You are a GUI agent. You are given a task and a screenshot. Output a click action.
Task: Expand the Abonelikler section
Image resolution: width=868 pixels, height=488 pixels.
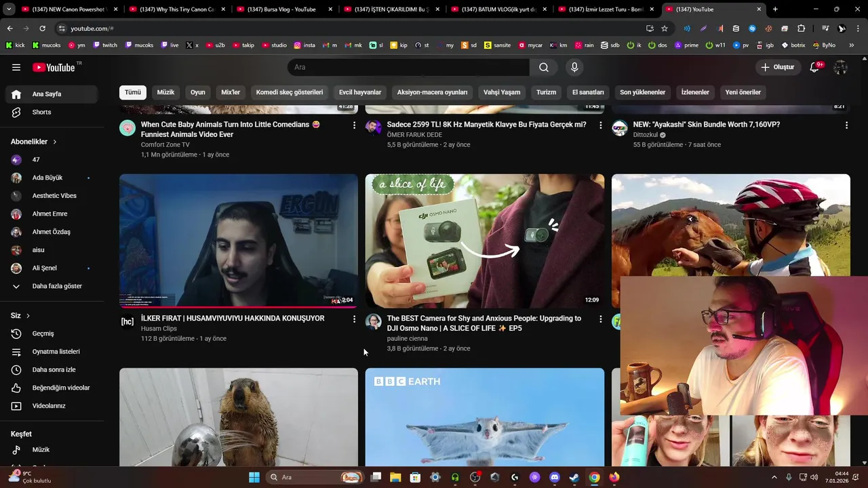34,142
